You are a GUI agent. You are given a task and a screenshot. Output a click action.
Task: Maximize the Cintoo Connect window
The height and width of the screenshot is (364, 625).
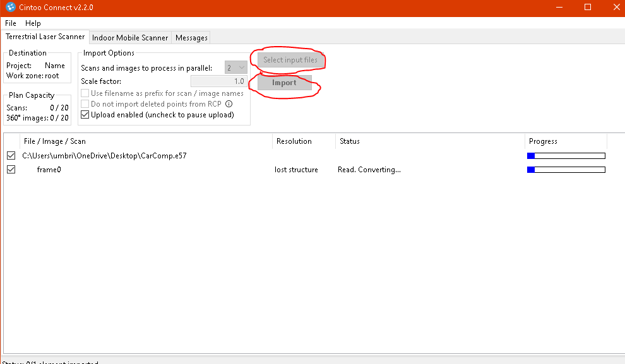pyautogui.click(x=588, y=7)
